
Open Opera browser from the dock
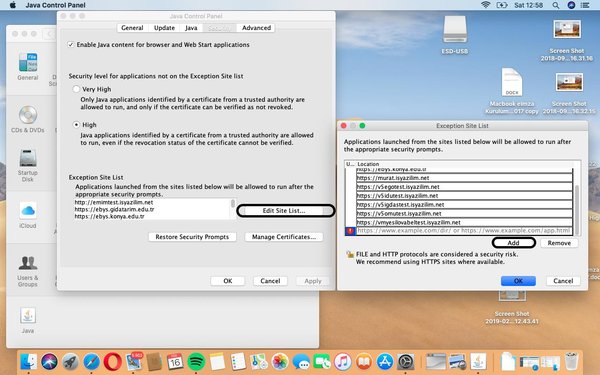(112, 361)
